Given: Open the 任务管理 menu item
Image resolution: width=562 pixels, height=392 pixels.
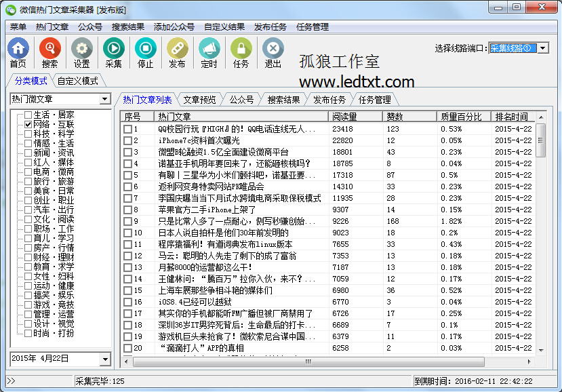Looking at the screenshot, I should (313, 27).
